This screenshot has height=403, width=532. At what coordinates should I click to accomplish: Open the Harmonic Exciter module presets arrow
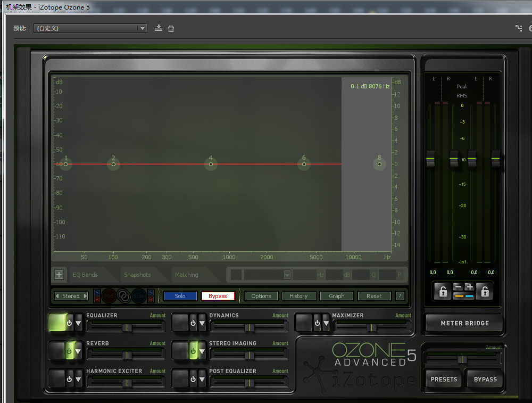78,379
